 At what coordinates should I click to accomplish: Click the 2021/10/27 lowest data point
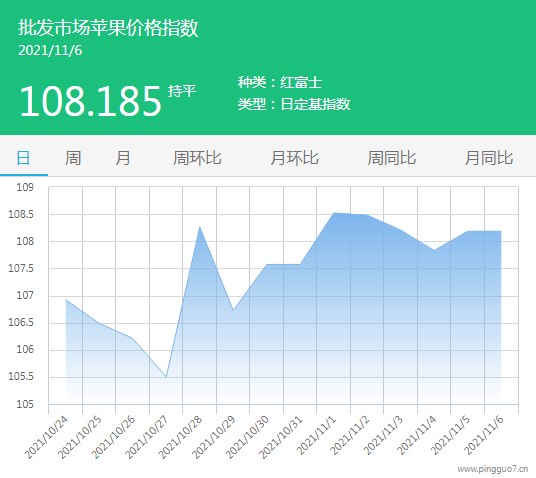click(166, 377)
